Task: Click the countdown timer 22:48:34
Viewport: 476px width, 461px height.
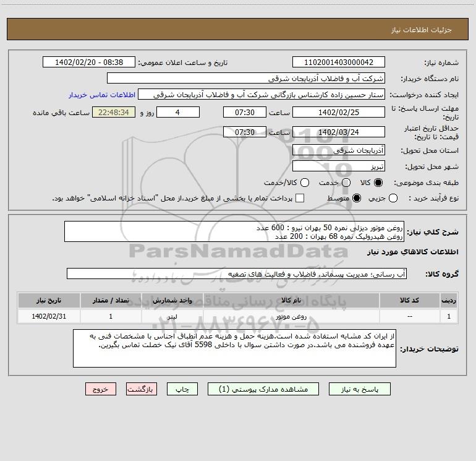Action: tap(114, 112)
